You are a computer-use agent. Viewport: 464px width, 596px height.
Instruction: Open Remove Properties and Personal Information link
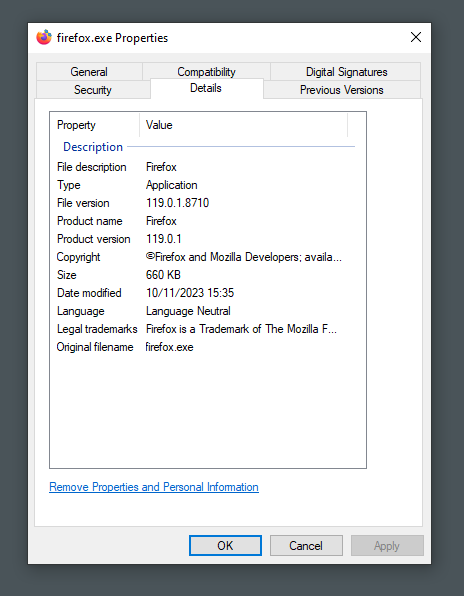click(154, 487)
